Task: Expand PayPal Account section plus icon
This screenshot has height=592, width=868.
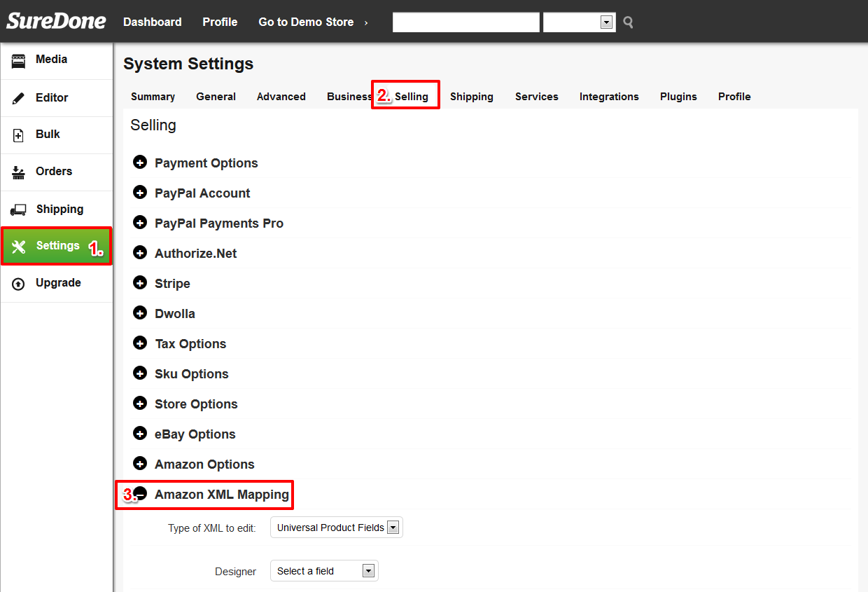Action: pyautogui.click(x=140, y=193)
